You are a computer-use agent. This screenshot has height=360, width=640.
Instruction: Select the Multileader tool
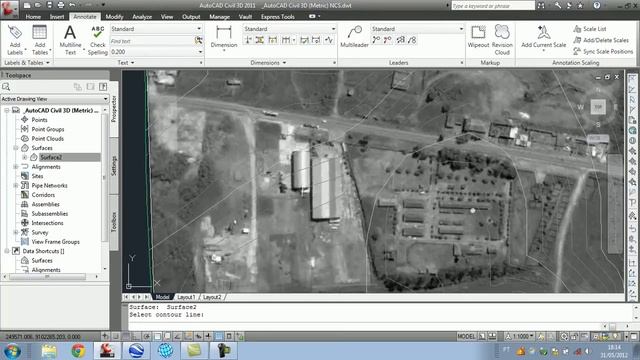pos(354,37)
